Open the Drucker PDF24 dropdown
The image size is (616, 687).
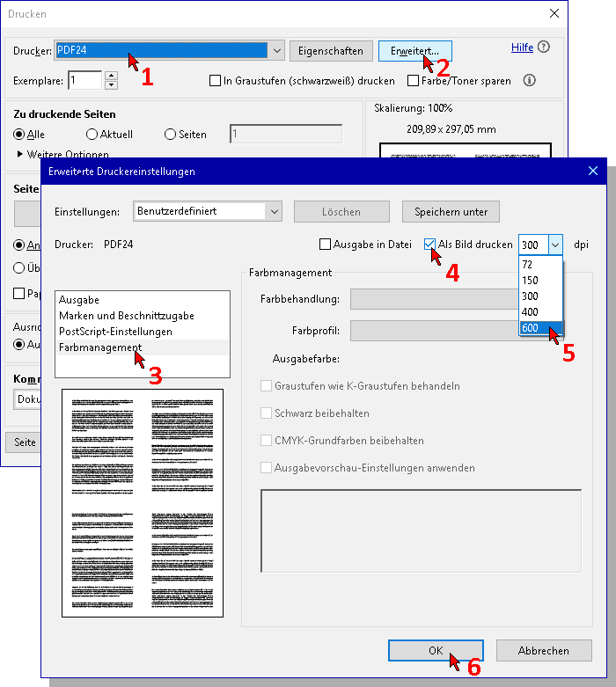276,51
